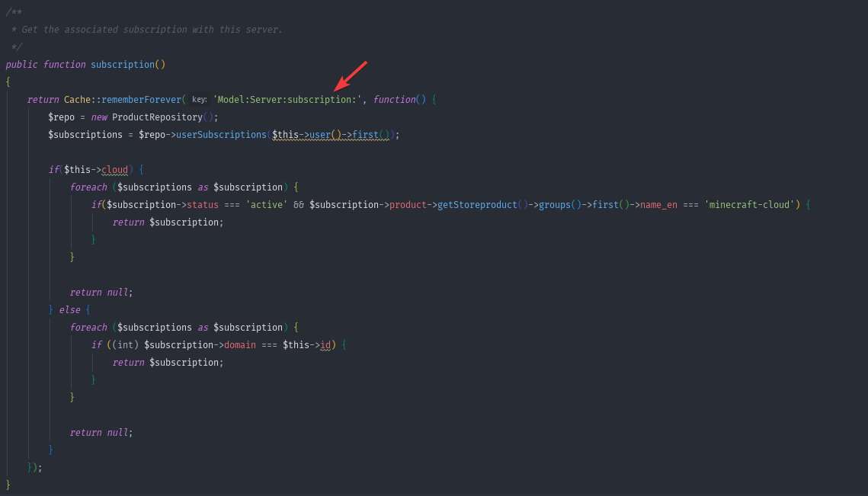Place cursor on the else keyword
This screenshot has height=496, width=868.
pos(69,310)
